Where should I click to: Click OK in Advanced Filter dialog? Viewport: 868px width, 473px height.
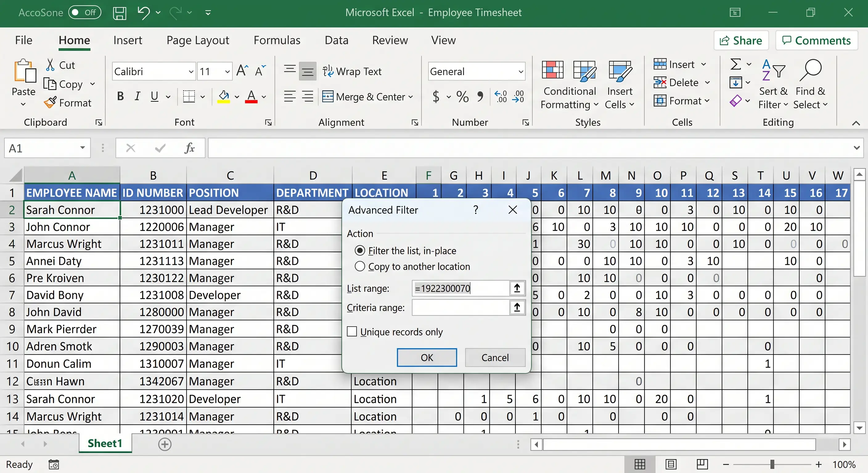coord(427,357)
